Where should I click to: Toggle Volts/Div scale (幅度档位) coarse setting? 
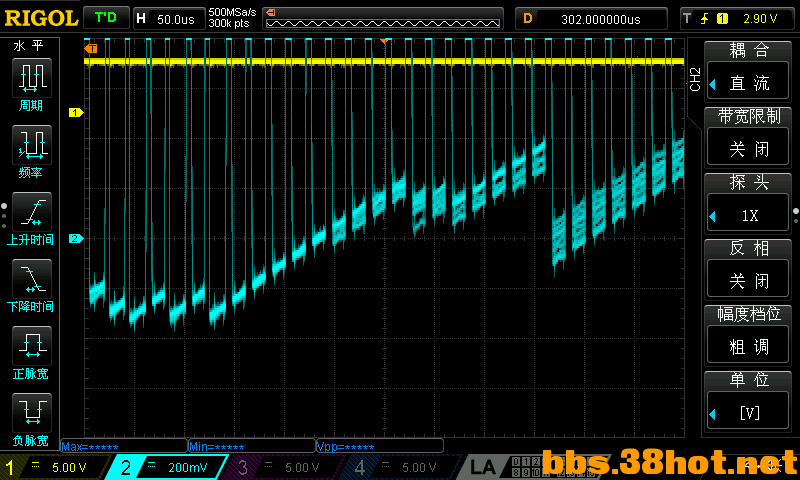pos(748,334)
